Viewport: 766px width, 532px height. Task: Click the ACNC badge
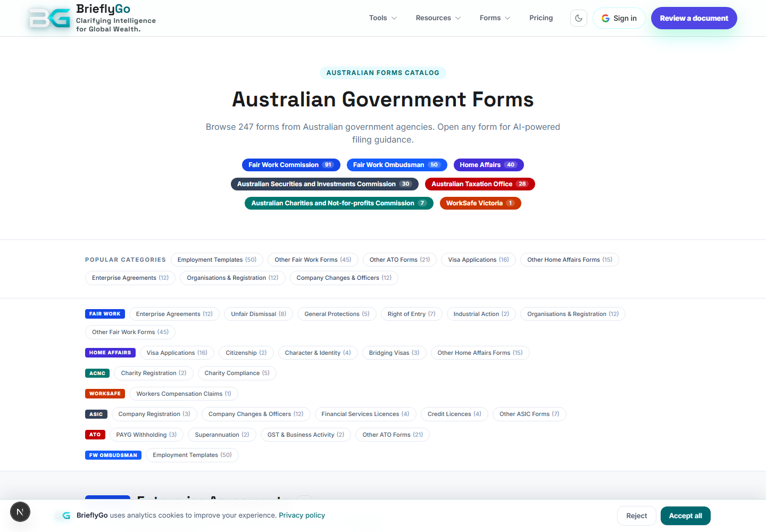pos(97,373)
